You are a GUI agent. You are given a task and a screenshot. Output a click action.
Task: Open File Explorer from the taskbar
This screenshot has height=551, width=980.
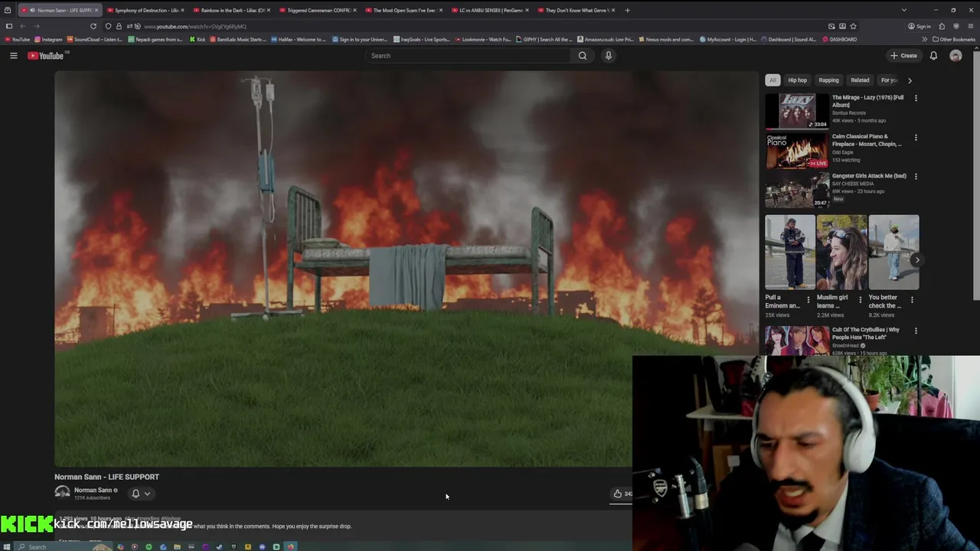pos(177,546)
